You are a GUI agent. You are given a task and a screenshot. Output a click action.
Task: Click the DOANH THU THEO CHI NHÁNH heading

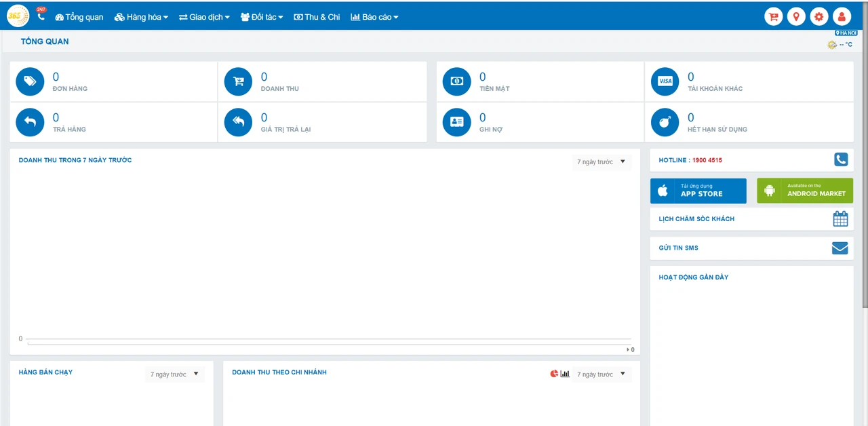pyautogui.click(x=279, y=372)
